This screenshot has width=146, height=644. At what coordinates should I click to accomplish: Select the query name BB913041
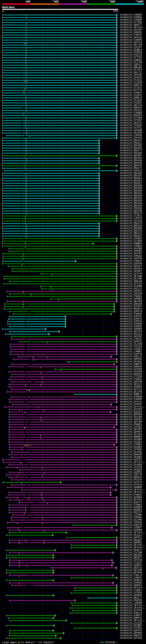pos(8,8)
